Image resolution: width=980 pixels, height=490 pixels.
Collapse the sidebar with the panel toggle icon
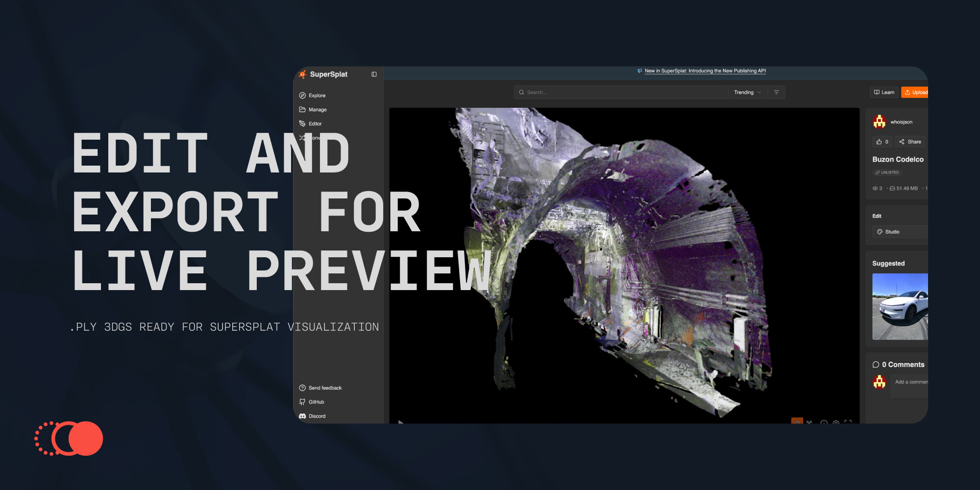374,74
